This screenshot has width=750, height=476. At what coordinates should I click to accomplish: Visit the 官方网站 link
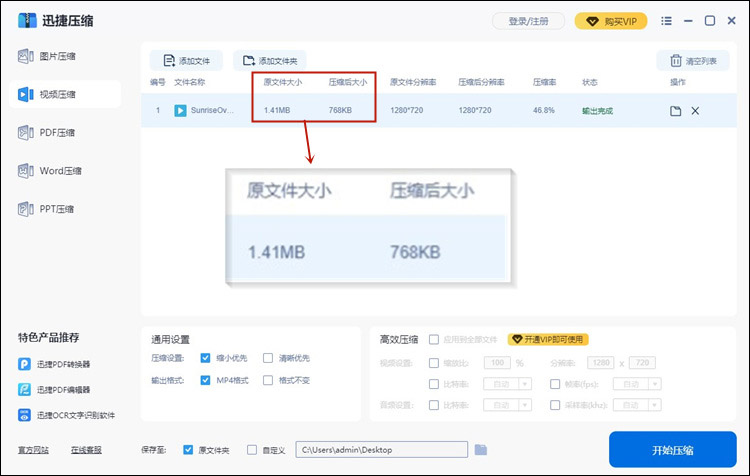coord(33,450)
